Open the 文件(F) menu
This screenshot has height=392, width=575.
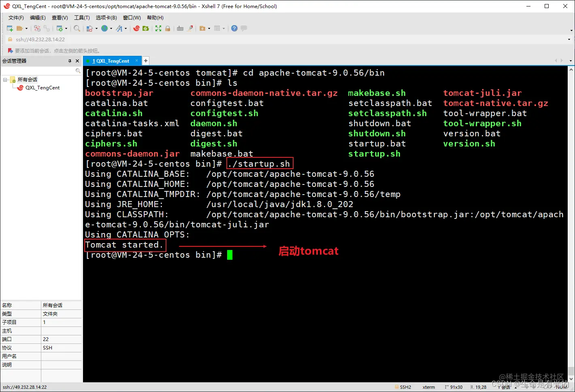[16, 18]
